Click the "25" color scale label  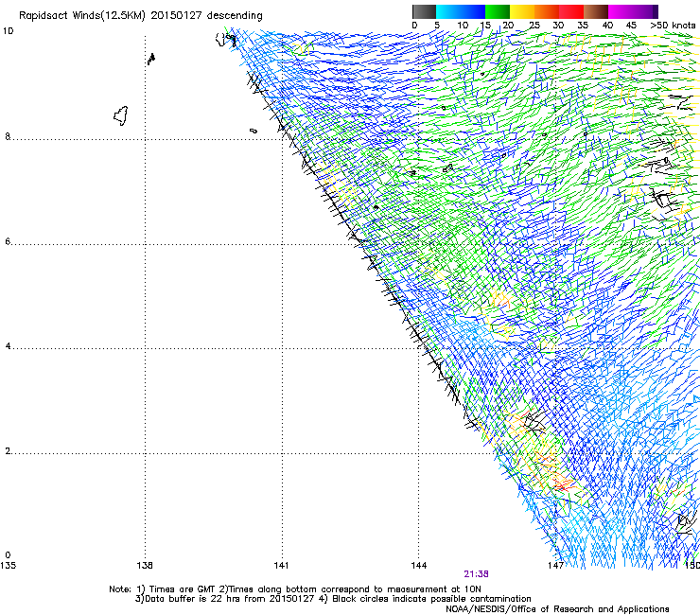click(534, 26)
